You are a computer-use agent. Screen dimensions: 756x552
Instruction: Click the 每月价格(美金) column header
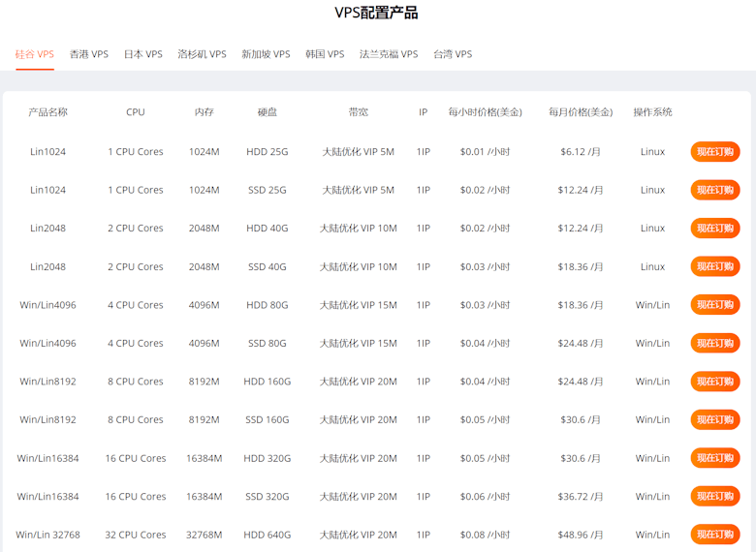point(581,112)
